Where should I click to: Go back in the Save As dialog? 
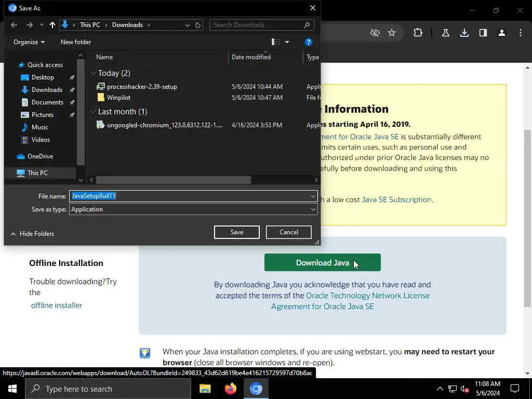[x=14, y=25]
